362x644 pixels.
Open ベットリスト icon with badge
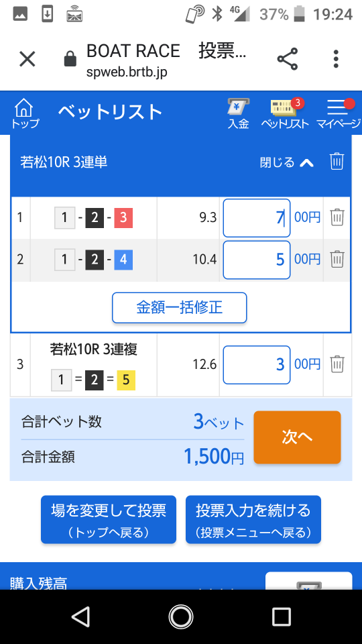point(286,114)
